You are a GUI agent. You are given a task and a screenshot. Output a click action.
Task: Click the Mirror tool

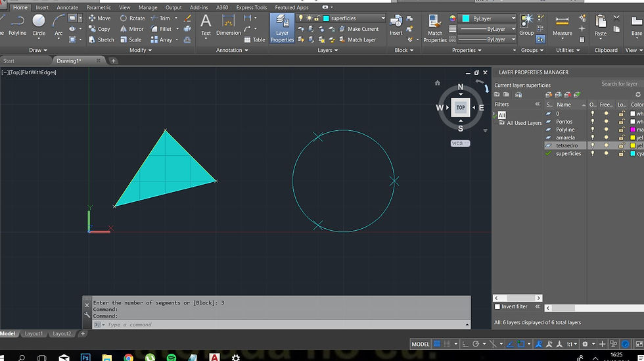[132, 29]
